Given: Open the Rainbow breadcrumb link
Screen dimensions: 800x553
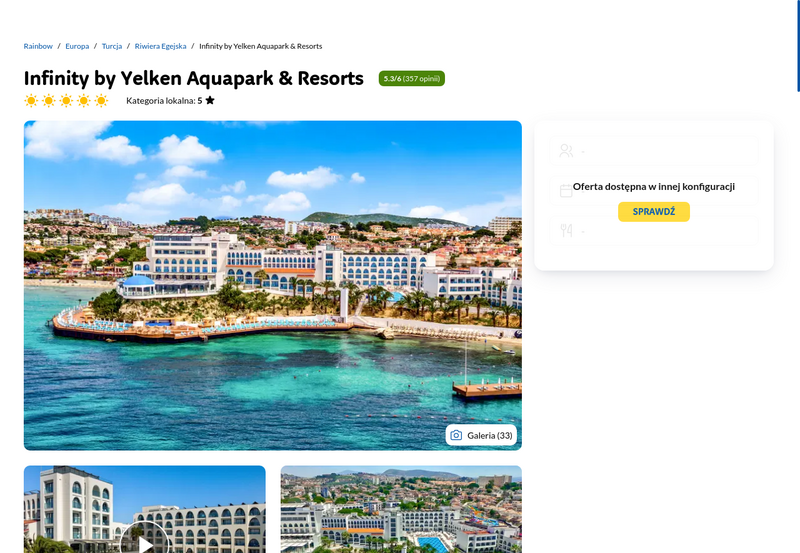Looking at the screenshot, I should tap(38, 46).
